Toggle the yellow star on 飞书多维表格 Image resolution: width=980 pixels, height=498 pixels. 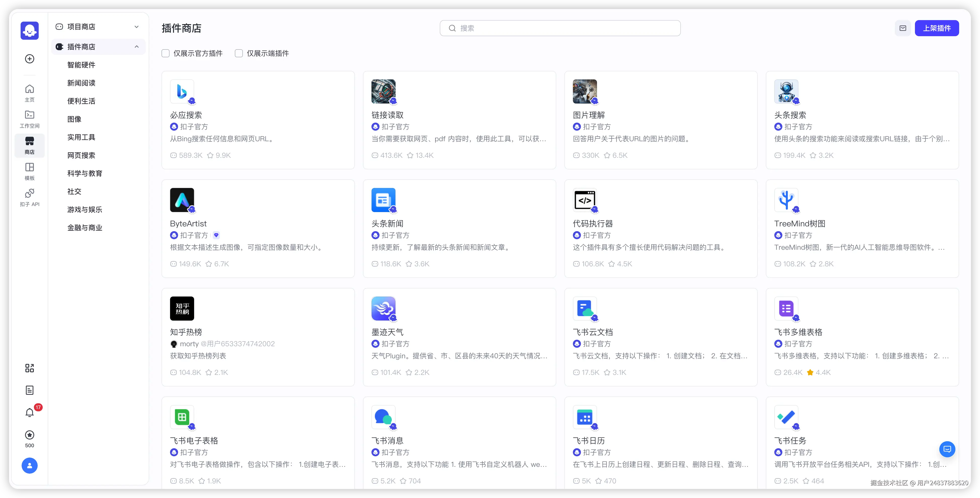click(x=810, y=372)
